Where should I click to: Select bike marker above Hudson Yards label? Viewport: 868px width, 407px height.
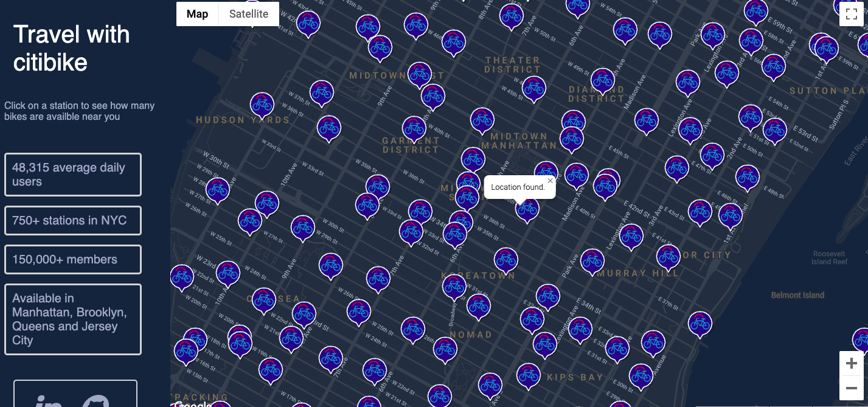262,105
